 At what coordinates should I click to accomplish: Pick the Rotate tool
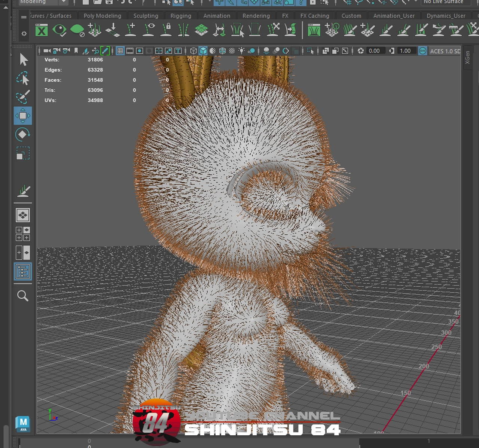pos(23,134)
